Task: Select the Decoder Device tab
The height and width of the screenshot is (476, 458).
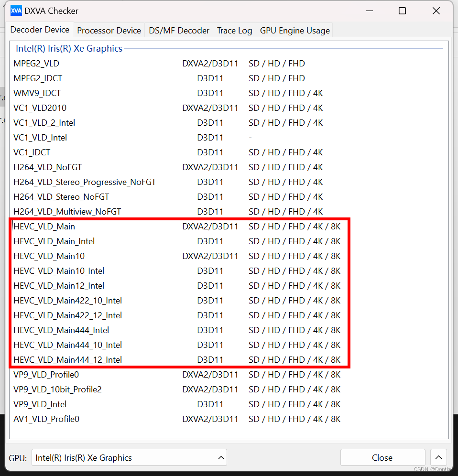Action: tap(40, 30)
